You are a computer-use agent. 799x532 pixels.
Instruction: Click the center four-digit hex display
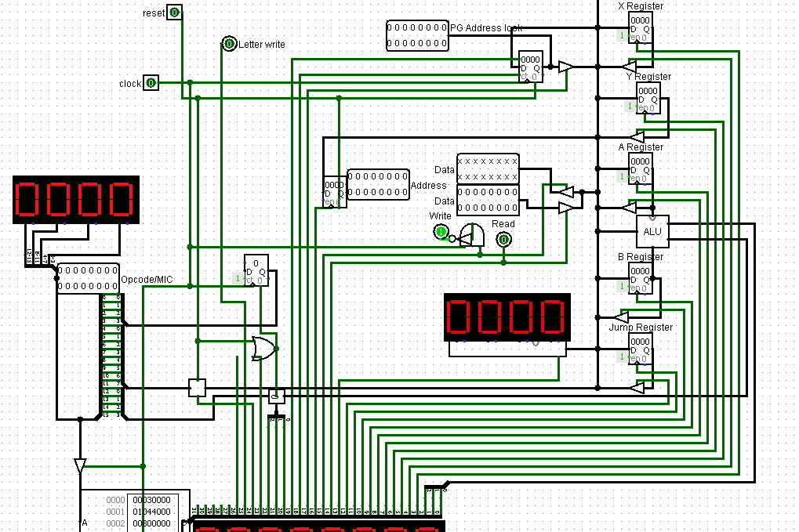click(x=507, y=317)
